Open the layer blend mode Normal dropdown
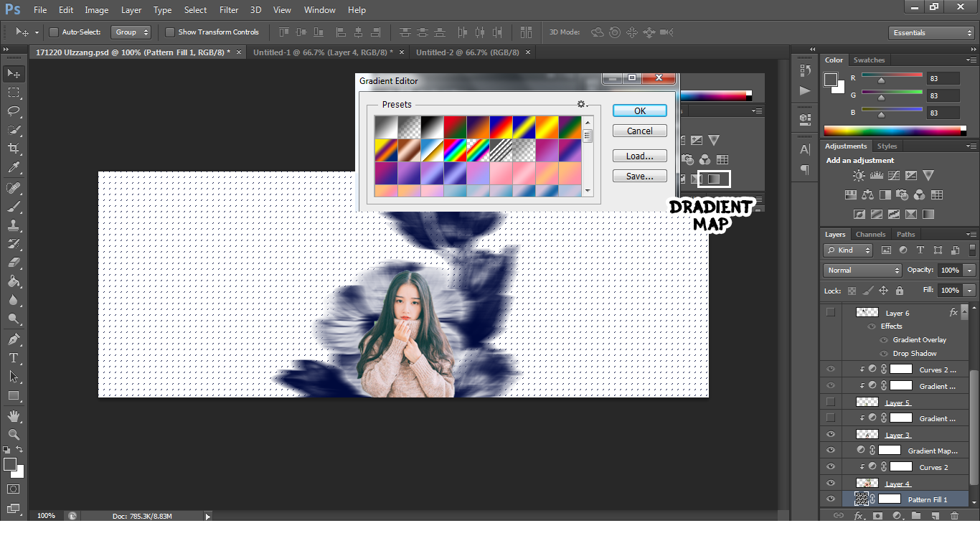Viewport: 980px width, 551px height. click(863, 270)
